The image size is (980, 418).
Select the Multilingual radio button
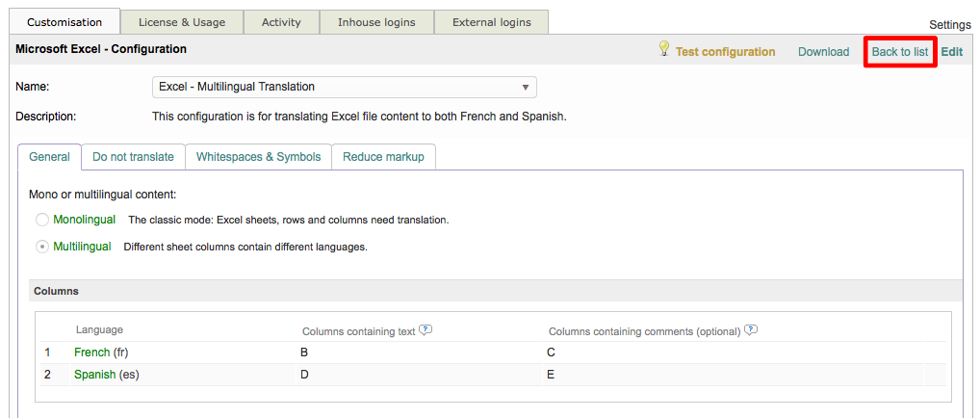click(x=42, y=247)
